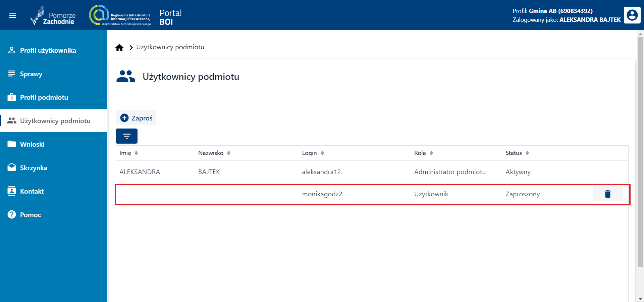This screenshot has width=644, height=302.
Task: Click the Pomorze Zachodnie logo
Action: [x=54, y=15]
